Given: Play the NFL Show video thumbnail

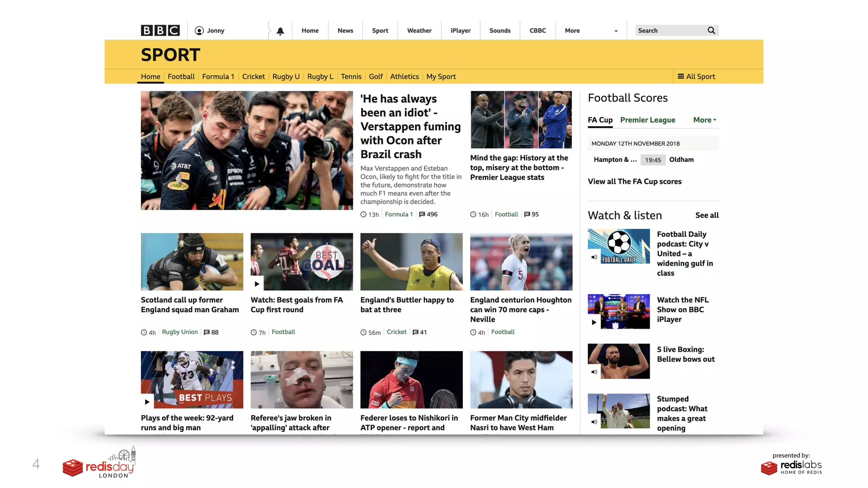Looking at the screenshot, I should click(x=594, y=322).
